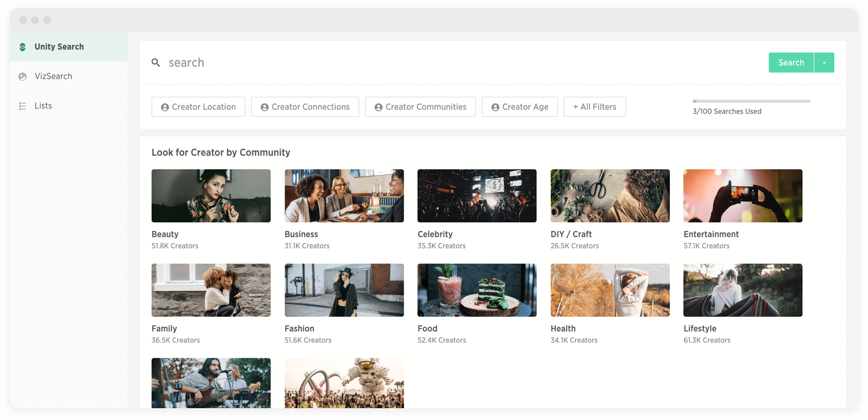Viewport: 868px width, 420px height.
Task: Click the Lists sidebar icon
Action: pos(22,106)
